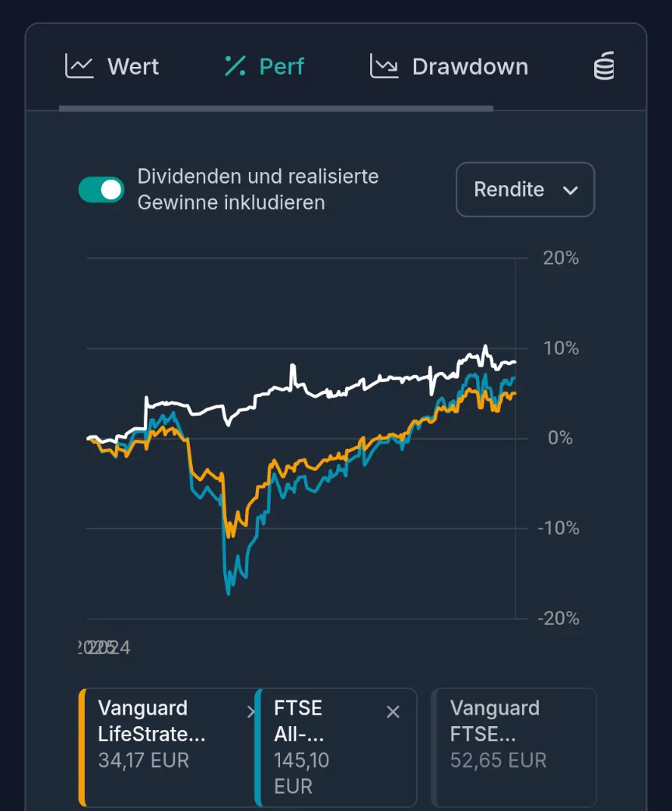Select the Perf tab label
Viewport: 672px width, 811px height.
282,67
